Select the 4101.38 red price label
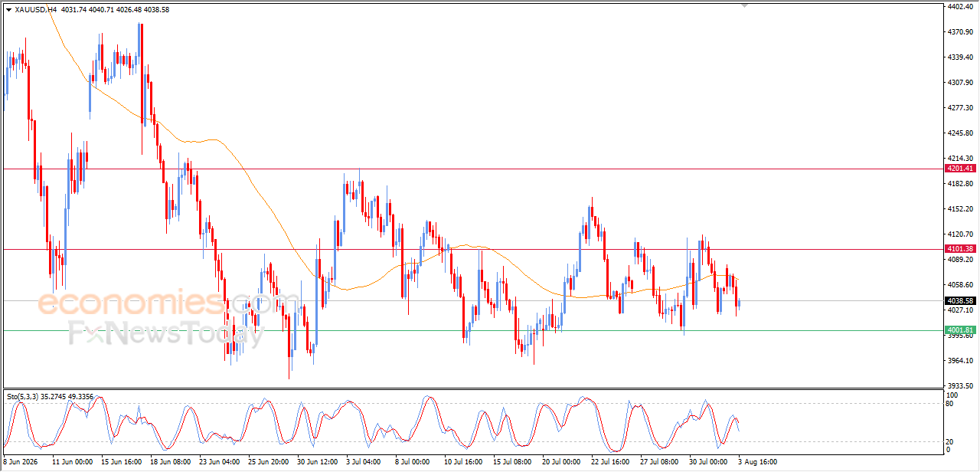Viewport: 980px width, 472px height. pos(959,249)
